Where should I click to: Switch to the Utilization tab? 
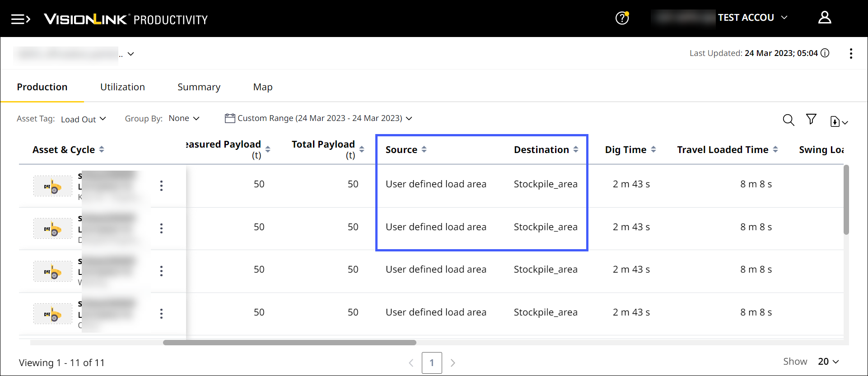tap(122, 87)
